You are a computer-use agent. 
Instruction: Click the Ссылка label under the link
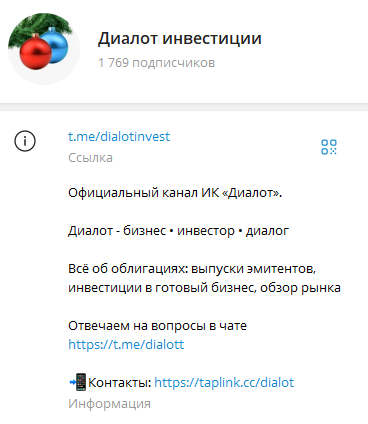90,158
